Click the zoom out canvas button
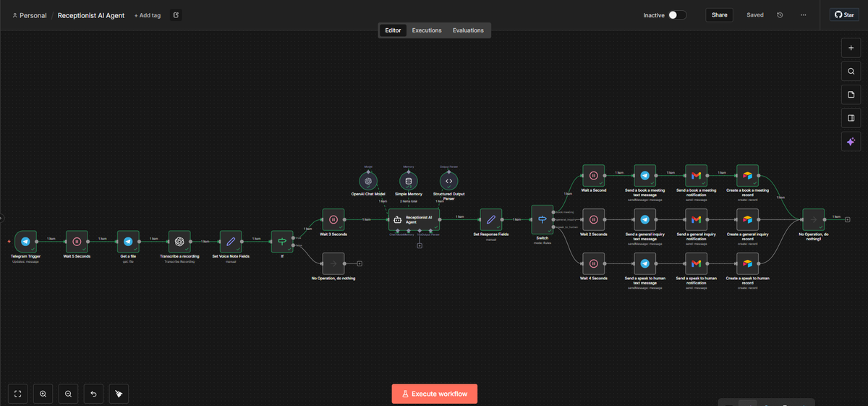 [68, 394]
